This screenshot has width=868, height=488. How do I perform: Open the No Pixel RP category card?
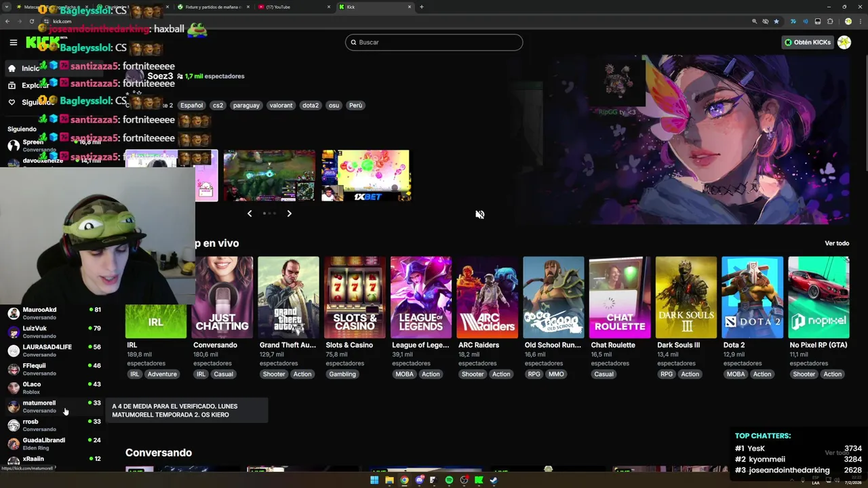[x=818, y=298]
